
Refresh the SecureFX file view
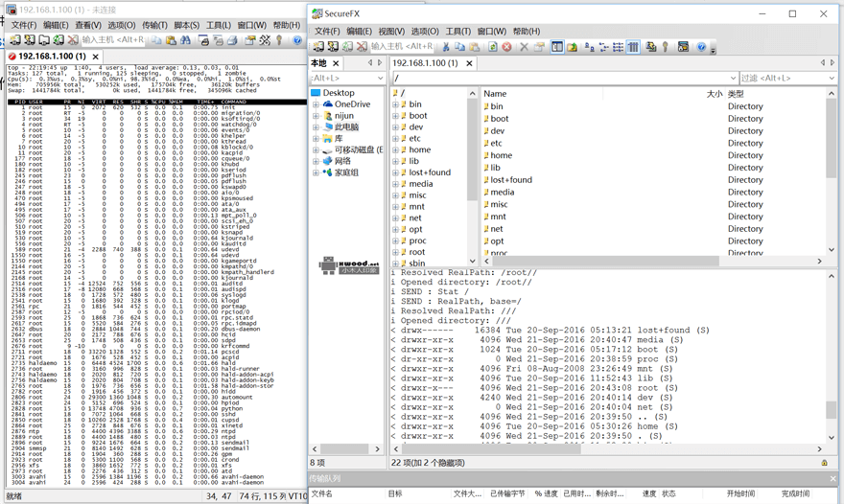pyautogui.click(x=493, y=47)
